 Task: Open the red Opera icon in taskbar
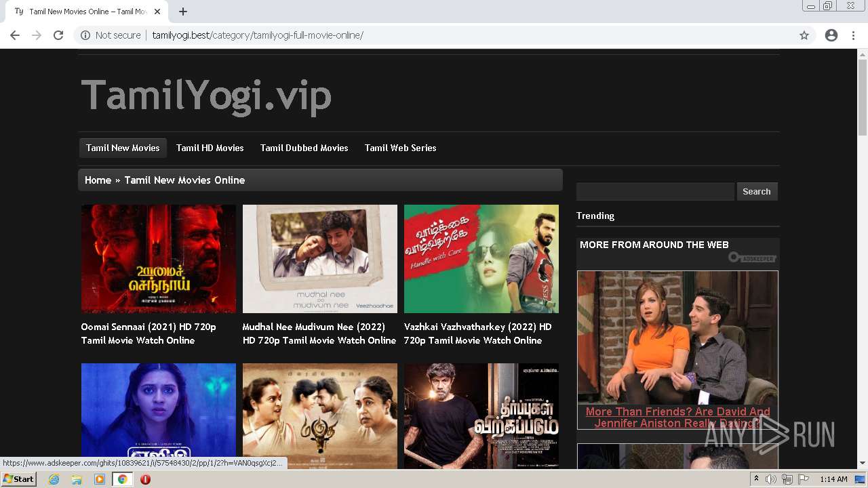click(145, 479)
